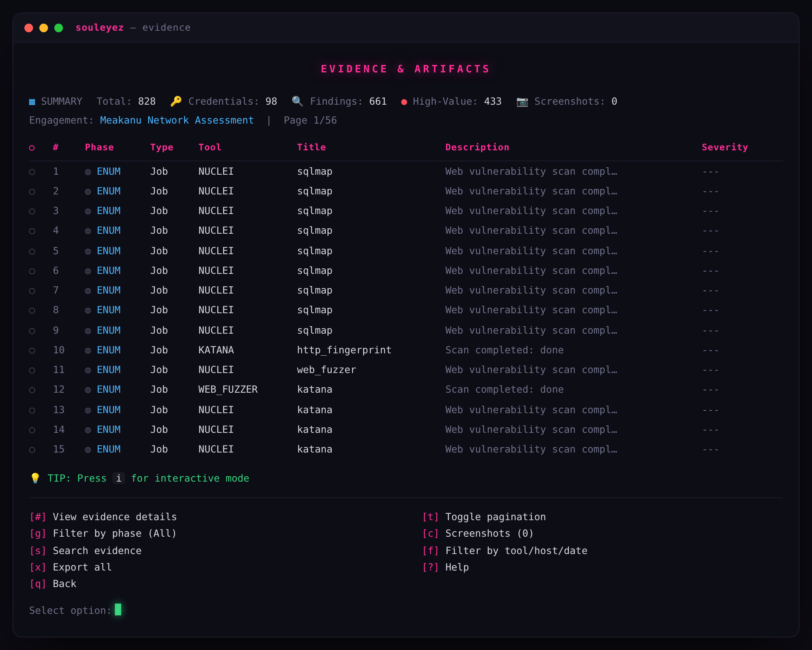Click the Phase column header
Image resolution: width=812 pixels, height=650 pixels.
point(99,147)
